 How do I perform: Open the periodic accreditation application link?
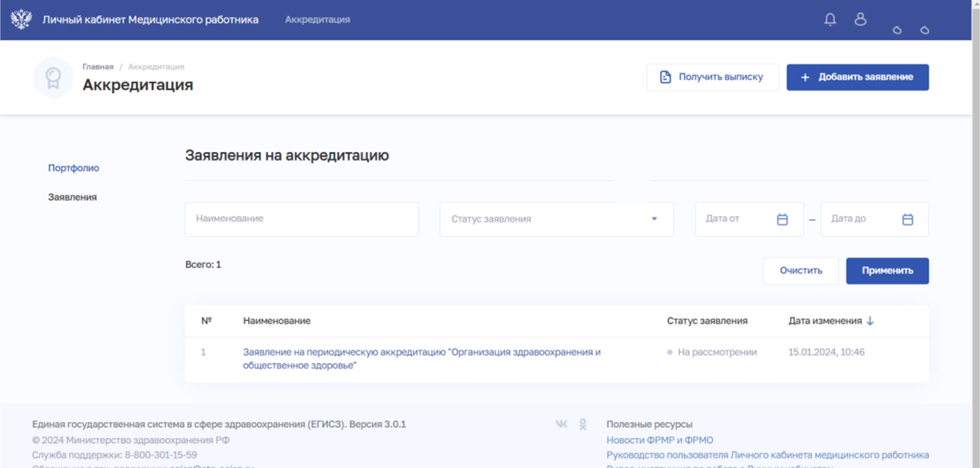[x=422, y=359]
